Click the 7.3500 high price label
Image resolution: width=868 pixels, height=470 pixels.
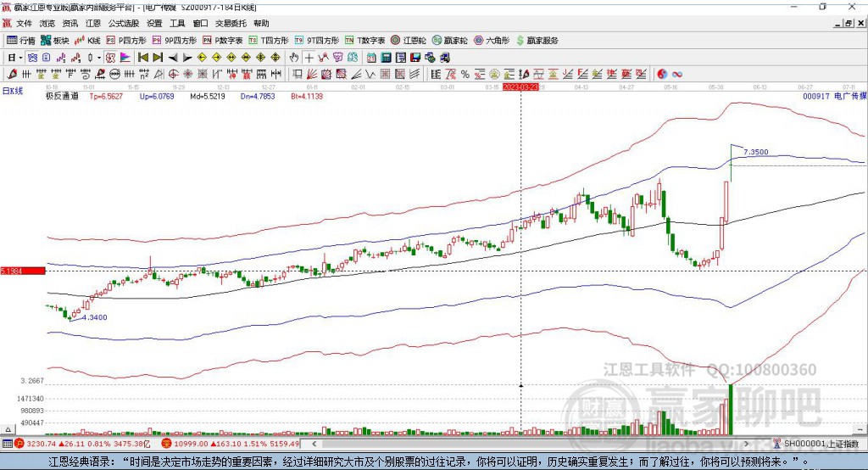click(x=755, y=152)
